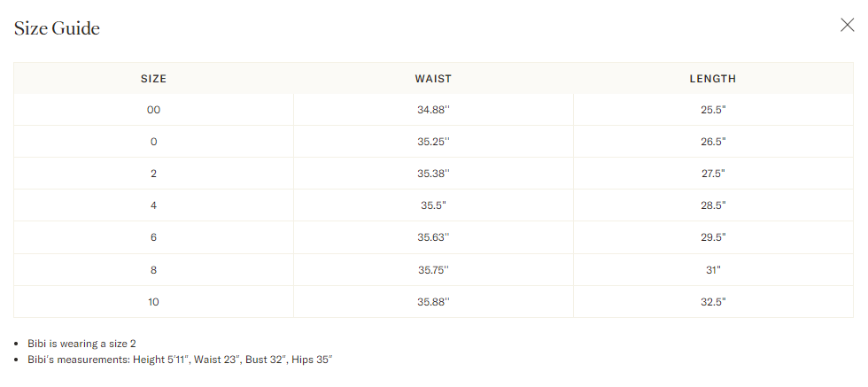The width and height of the screenshot is (868, 387).
Task: Click the 25.5" length value
Action: 713,110
